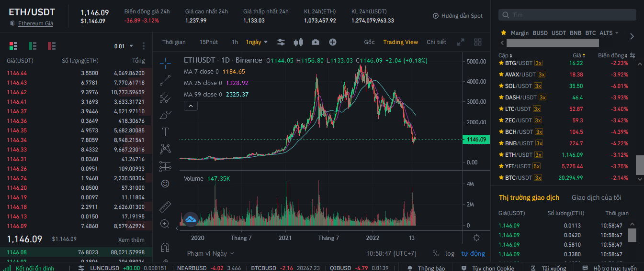Select the 15Phút interval

(x=209, y=42)
